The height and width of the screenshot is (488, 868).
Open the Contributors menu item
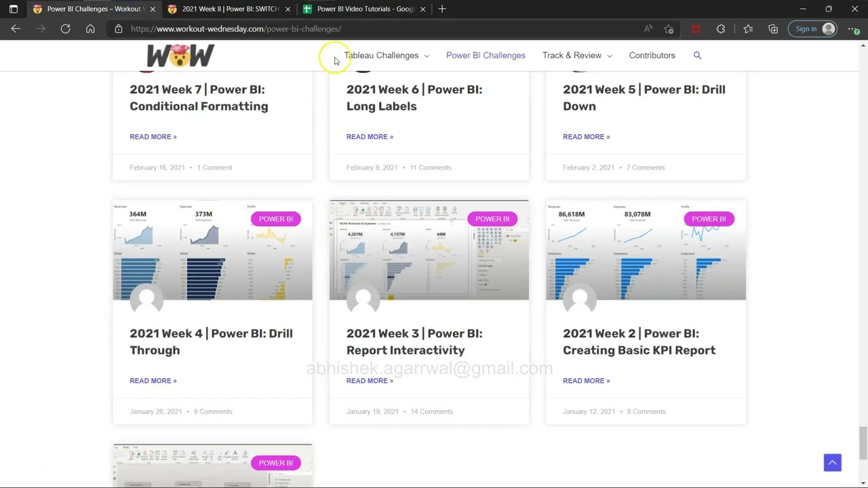[x=652, y=56]
